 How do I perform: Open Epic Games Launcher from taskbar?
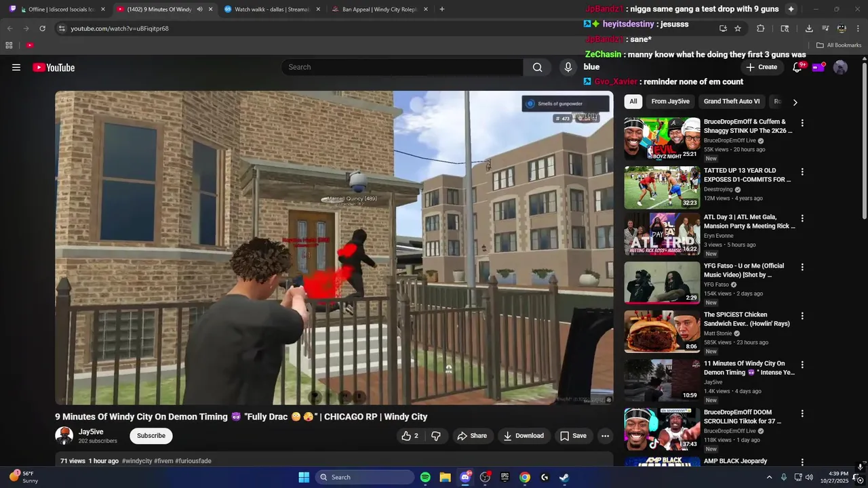[505, 477]
